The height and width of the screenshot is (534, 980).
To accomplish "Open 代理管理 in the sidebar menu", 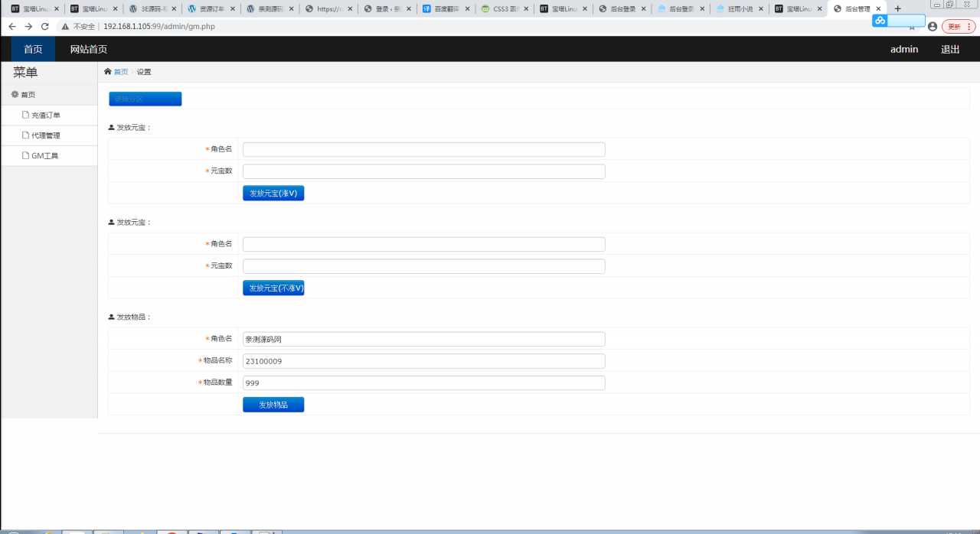I will pyautogui.click(x=46, y=135).
